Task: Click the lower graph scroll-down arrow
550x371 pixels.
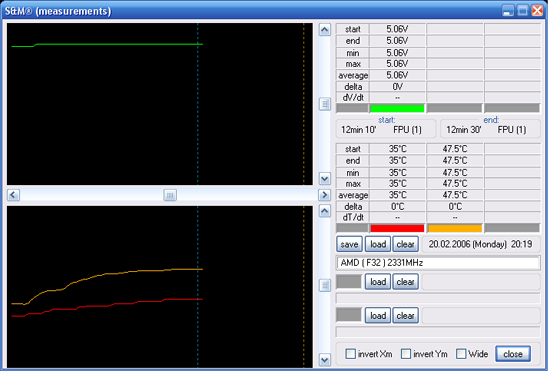Action: (324, 360)
